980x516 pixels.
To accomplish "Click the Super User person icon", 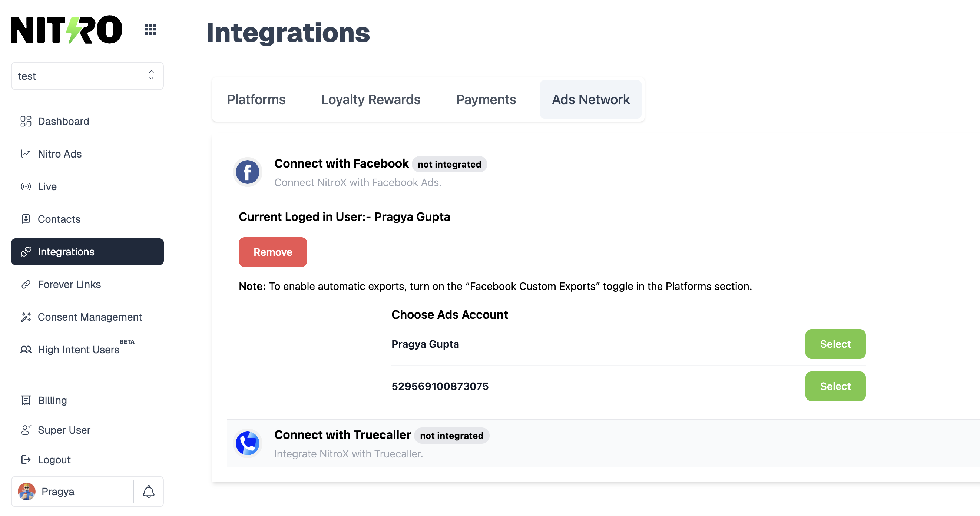I will (26, 430).
